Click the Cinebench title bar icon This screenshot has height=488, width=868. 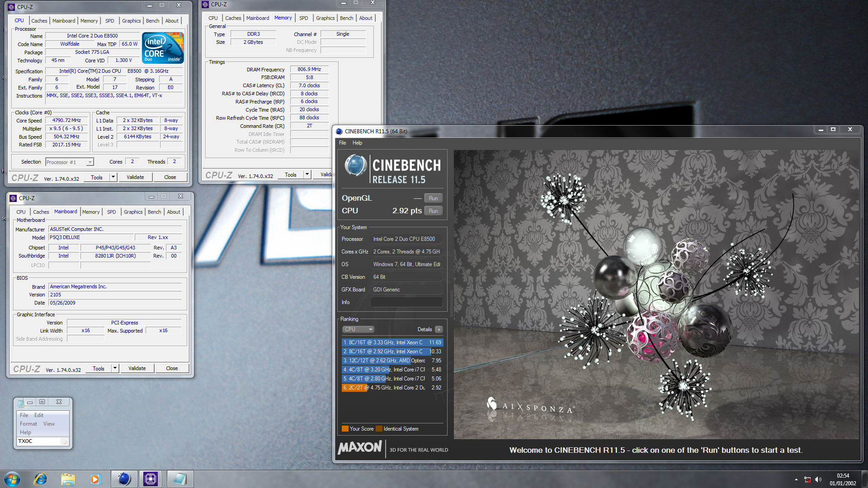tap(339, 131)
